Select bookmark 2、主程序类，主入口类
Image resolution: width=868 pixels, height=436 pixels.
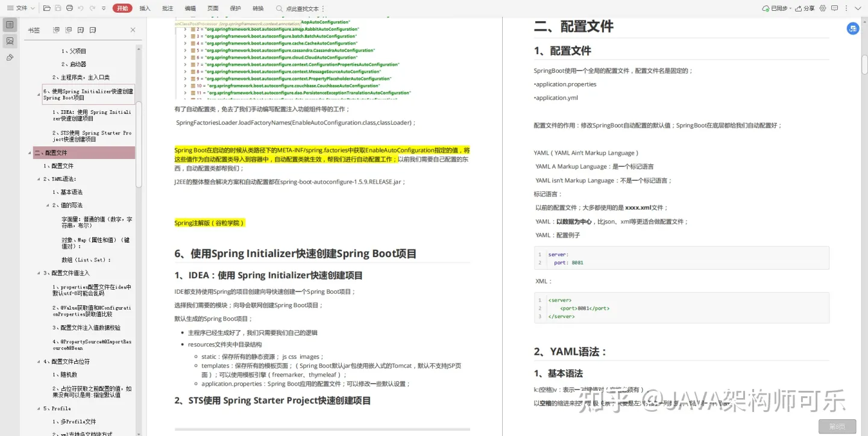coord(81,77)
